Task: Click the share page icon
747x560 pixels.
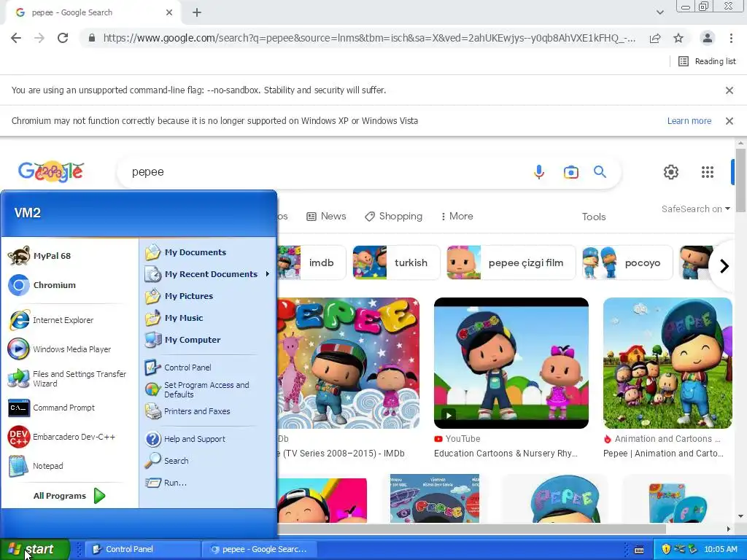Action: click(x=655, y=38)
